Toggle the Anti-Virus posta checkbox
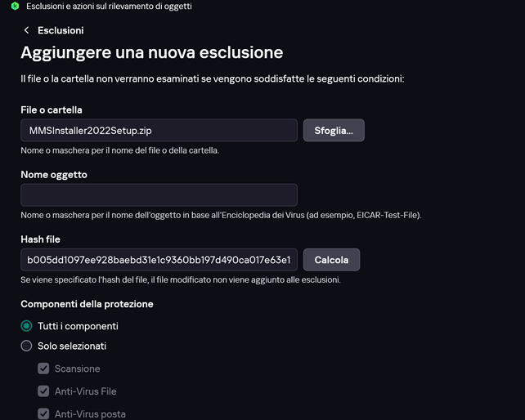525x420 pixels. coord(43,413)
